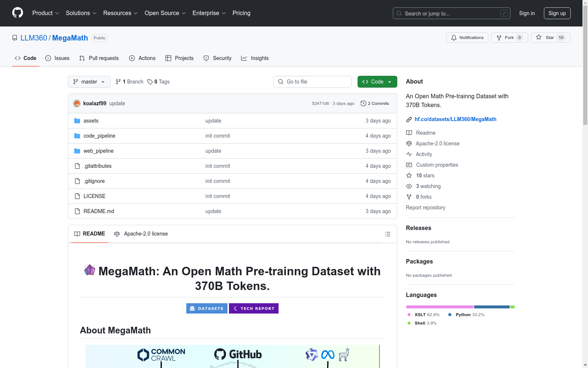Expand the Enterprise menu

(209, 13)
